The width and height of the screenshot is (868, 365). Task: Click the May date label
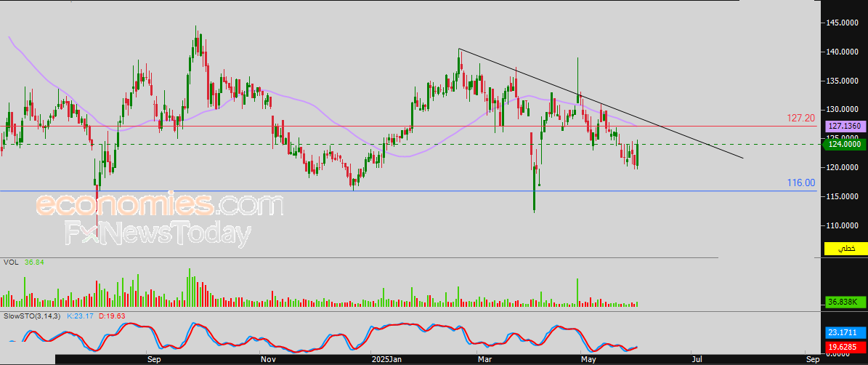(589, 360)
